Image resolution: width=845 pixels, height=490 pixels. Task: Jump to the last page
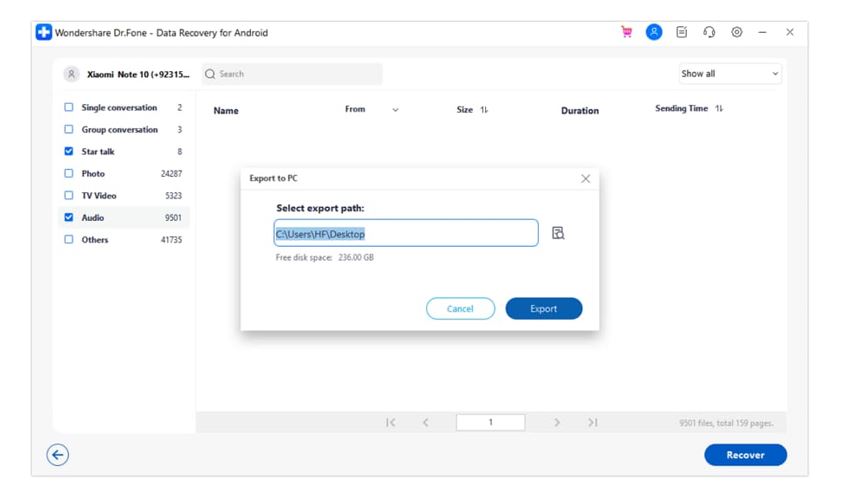click(x=592, y=423)
